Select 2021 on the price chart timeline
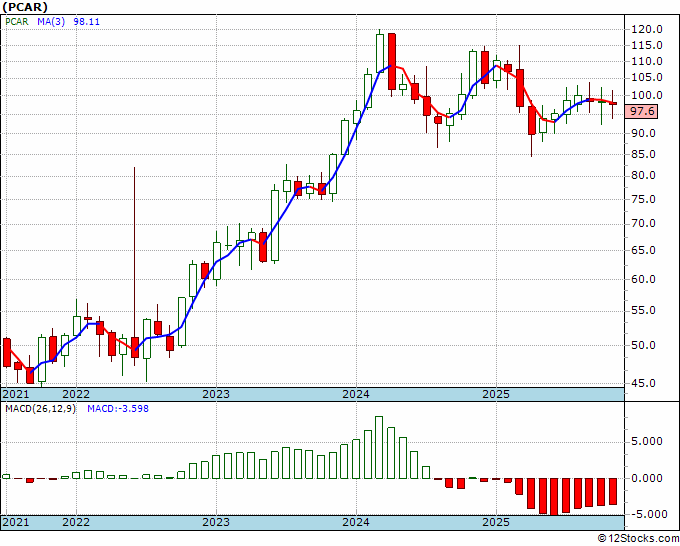This screenshot has height=546, width=680. click(x=16, y=394)
